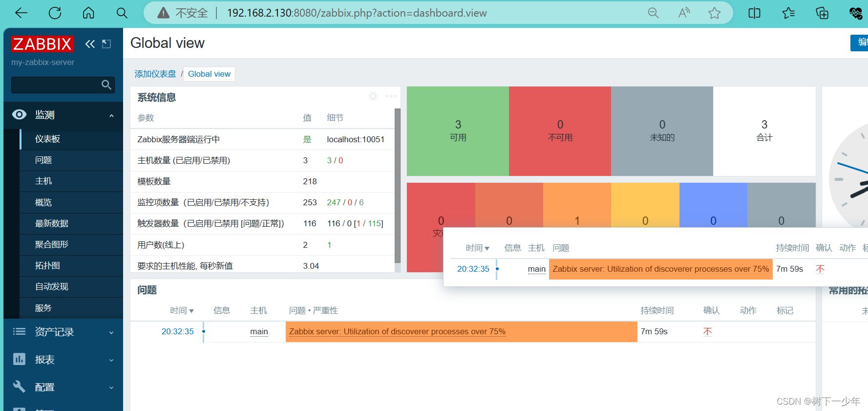
Task: Open 系统信息 widget three-dots menu
Action: click(391, 96)
